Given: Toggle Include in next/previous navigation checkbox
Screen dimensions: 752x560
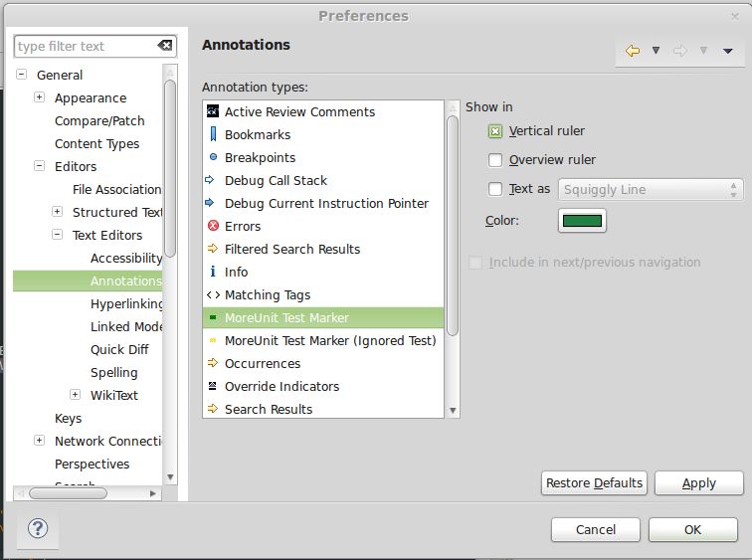Looking at the screenshot, I should tap(474, 263).
